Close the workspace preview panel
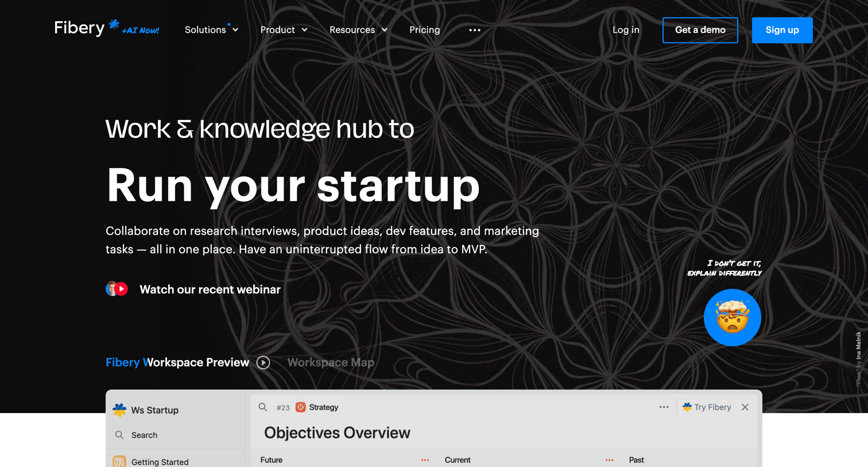Image resolution: width=868 pixels, height=467 pixels. pos(745,407)
